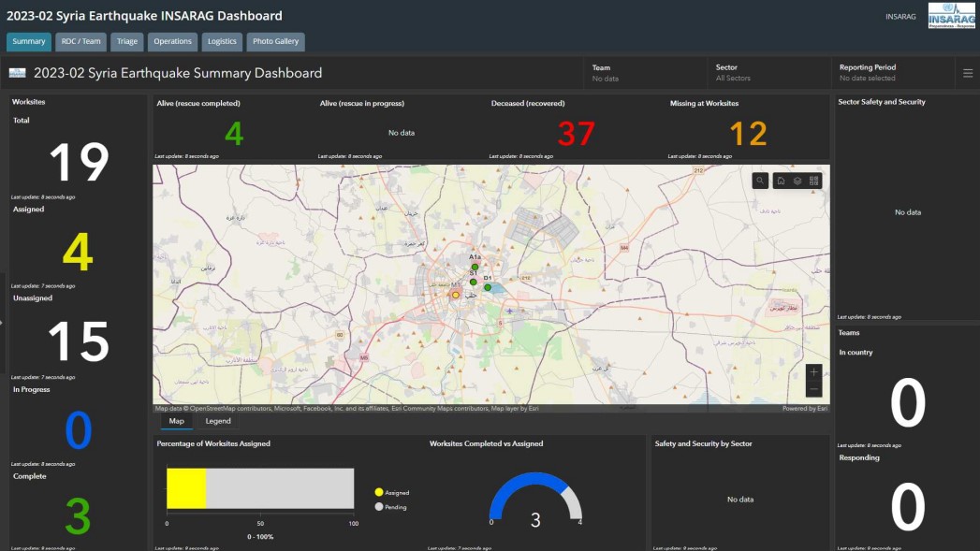Open the Triage tab
This screenshot has width=980, height=551.
click(x=127, y=42)
